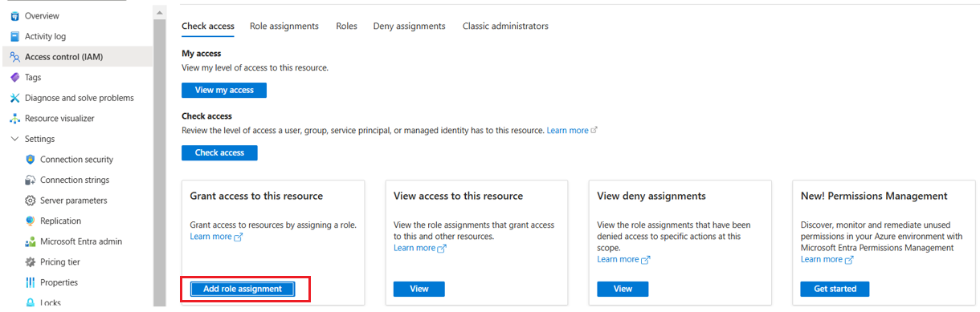This screenshot has width=980, height=312.
Task: Select Access control (IAM) menu item
Action: (76, 57)
